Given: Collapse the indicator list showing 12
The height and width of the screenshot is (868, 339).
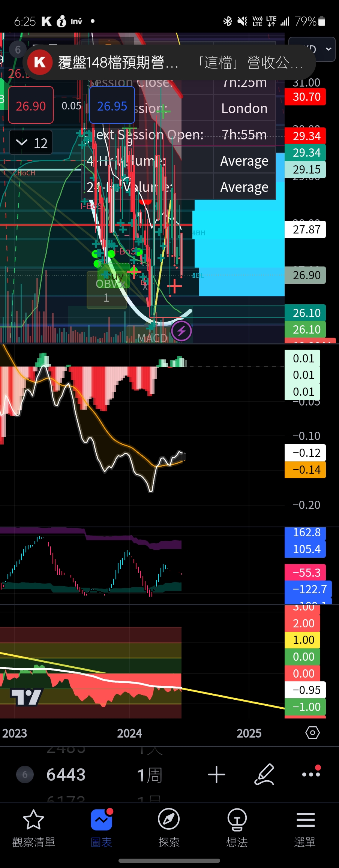Looking at the screenshot, I should coord(31,142).
